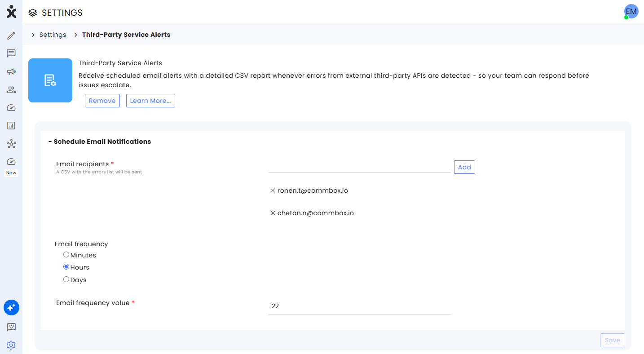Open the network nodes icon in sidebar
This screenshot has height=354, width=644.
pyautogui.click(x=11, y=144)
